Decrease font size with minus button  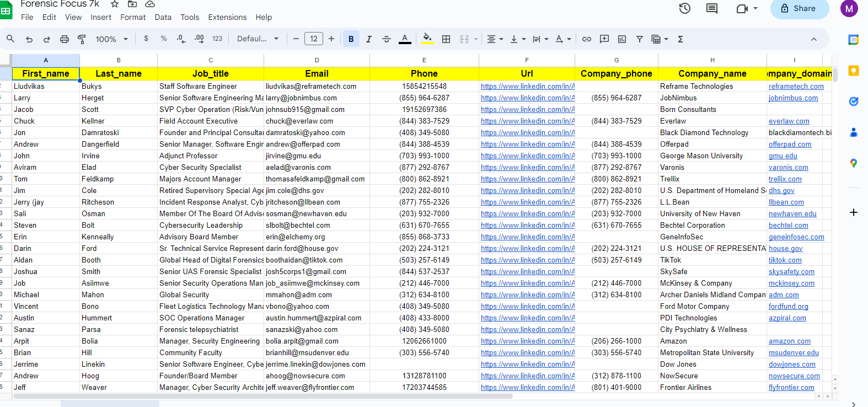[x=296, y=39]
